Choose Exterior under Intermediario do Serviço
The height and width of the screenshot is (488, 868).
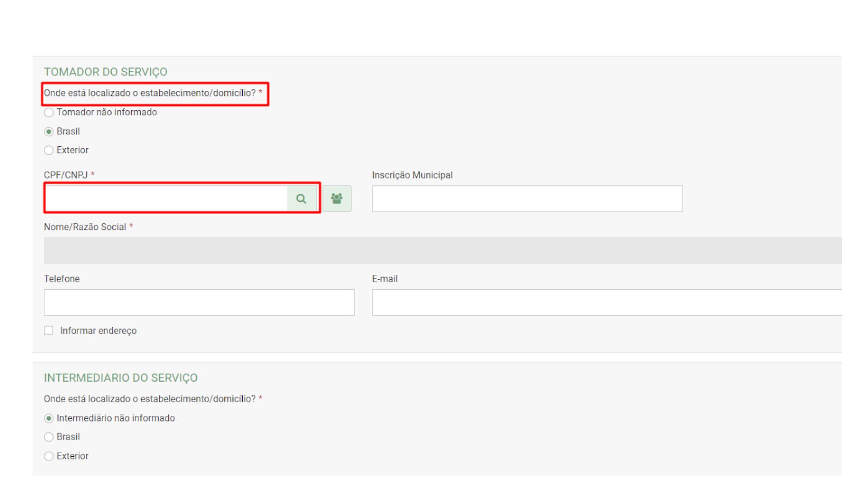[x=49, y=456]
